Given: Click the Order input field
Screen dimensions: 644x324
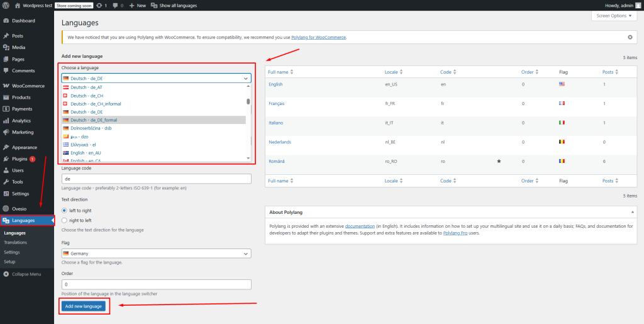Looking at the screenshot, I should (156, 284).
